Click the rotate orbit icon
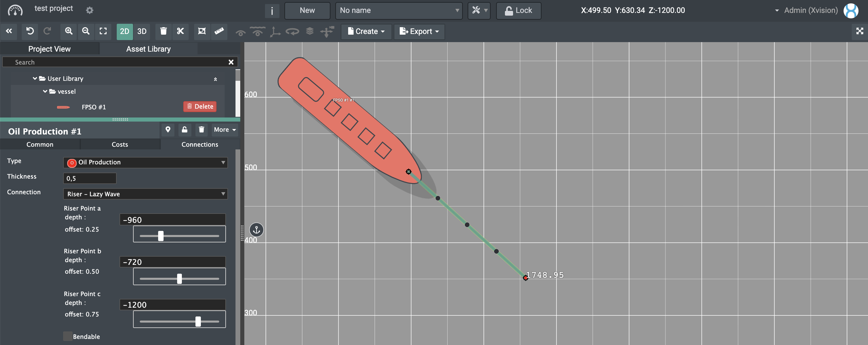Image resolution: width=868 pixels, height=345 pixels. pyautogui.click(x=292, y=32)
